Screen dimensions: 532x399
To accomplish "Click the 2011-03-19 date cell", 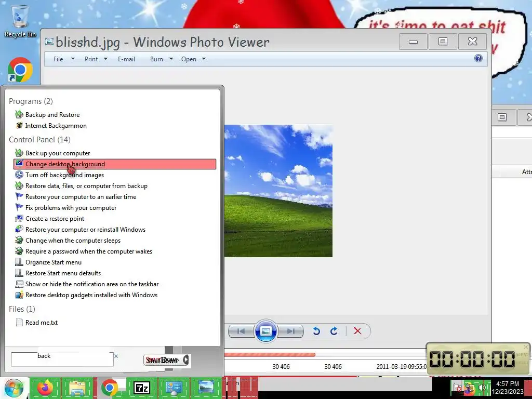I will 402,366.
